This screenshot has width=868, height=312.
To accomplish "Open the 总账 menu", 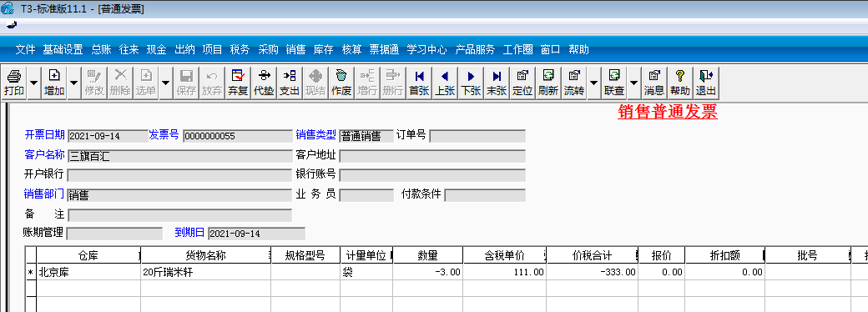I will click(101, 50).
